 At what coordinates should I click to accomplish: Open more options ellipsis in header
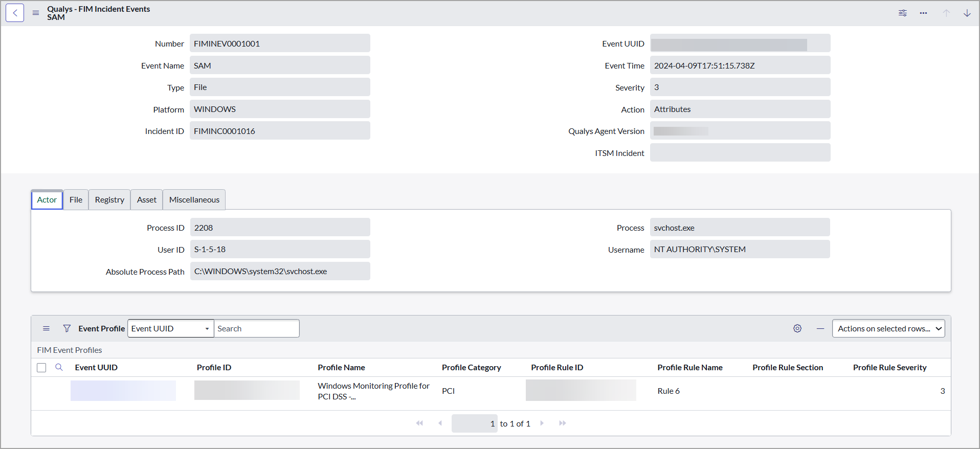tap(923, 13)
